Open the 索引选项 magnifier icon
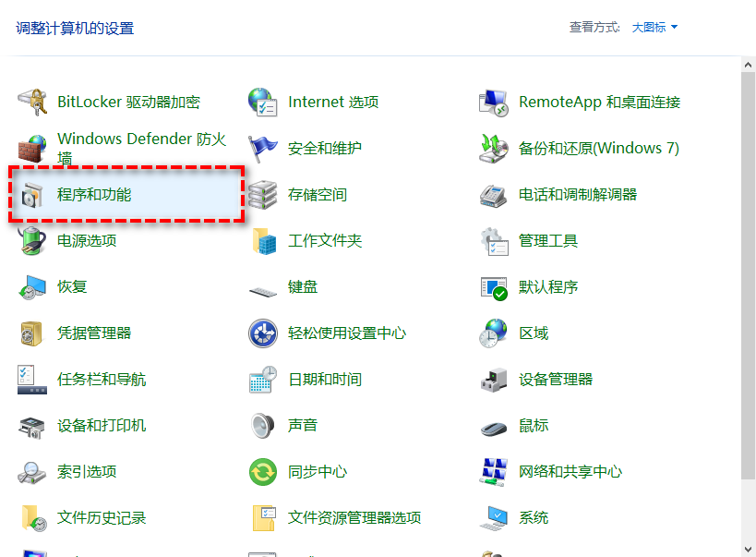 tap(32, 472)
